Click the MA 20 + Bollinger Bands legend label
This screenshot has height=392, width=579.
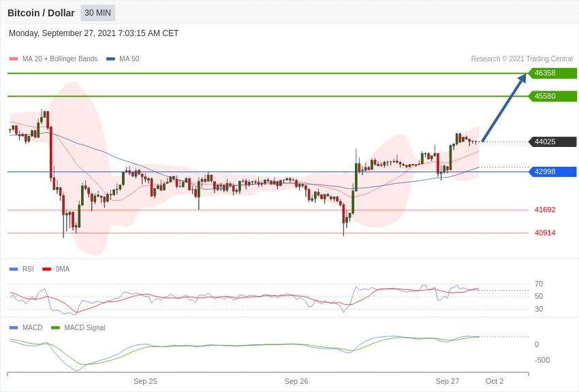(x=60, y=59)
